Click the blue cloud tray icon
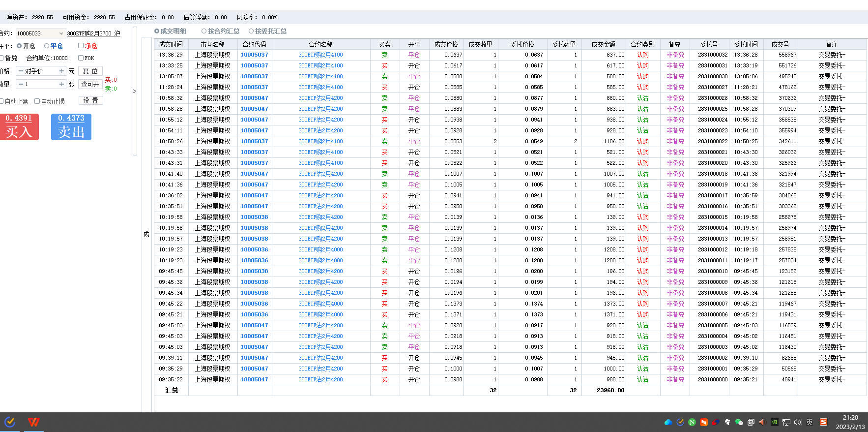Screen dimensions: 868x432 pos(668,422)
